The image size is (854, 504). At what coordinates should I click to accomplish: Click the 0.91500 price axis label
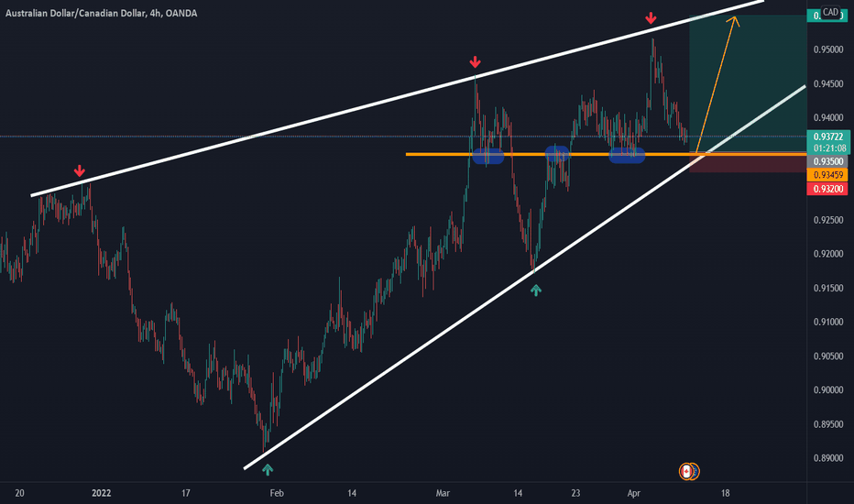827,289
